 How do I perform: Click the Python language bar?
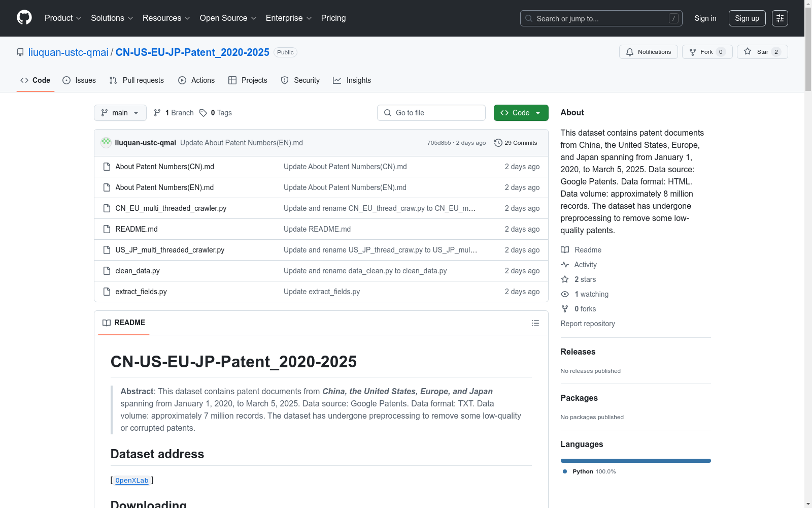[636, 461]
